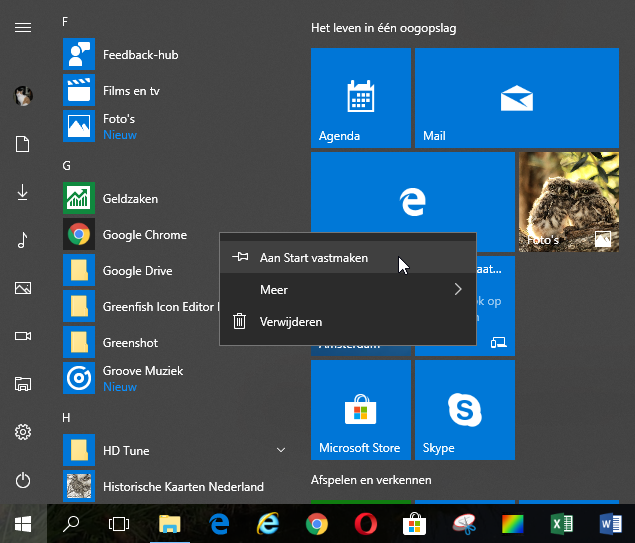Open the HD Tune folder entry
The height and width of the screenshot is (543, 635).
(x=174, y=450)
